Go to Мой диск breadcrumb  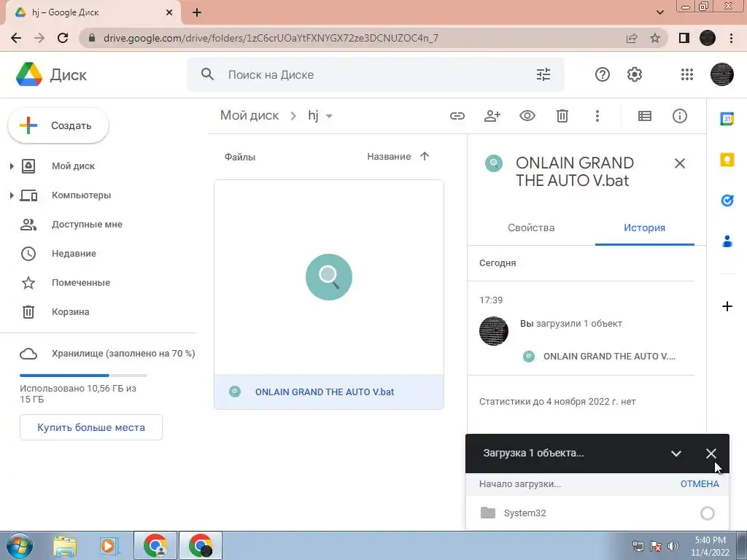click(x=249, y=115)
